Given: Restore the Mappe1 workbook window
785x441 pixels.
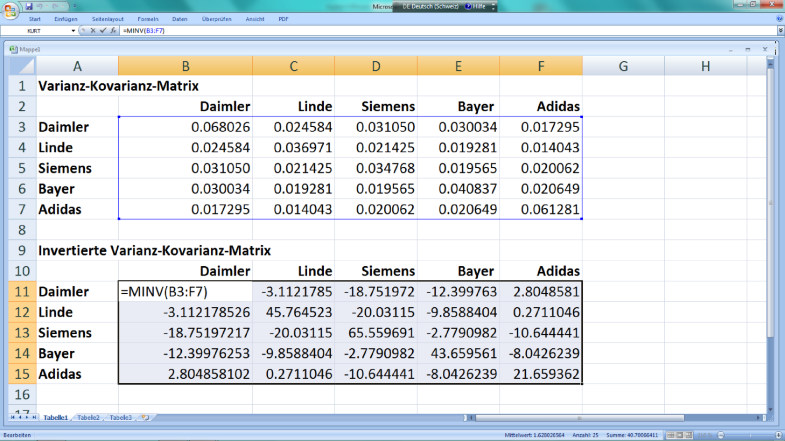Looking at the screenshot, I should (747, 50).
